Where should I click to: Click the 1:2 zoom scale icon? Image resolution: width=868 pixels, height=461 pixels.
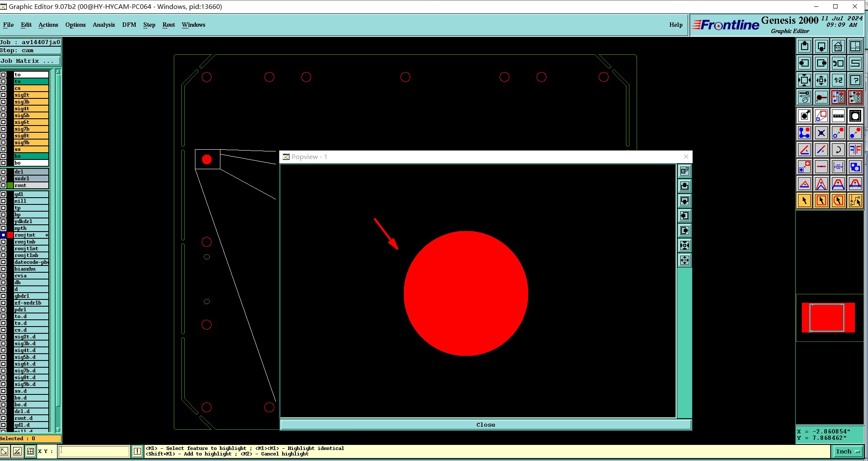pyautogui.click(x=838, y=80)
